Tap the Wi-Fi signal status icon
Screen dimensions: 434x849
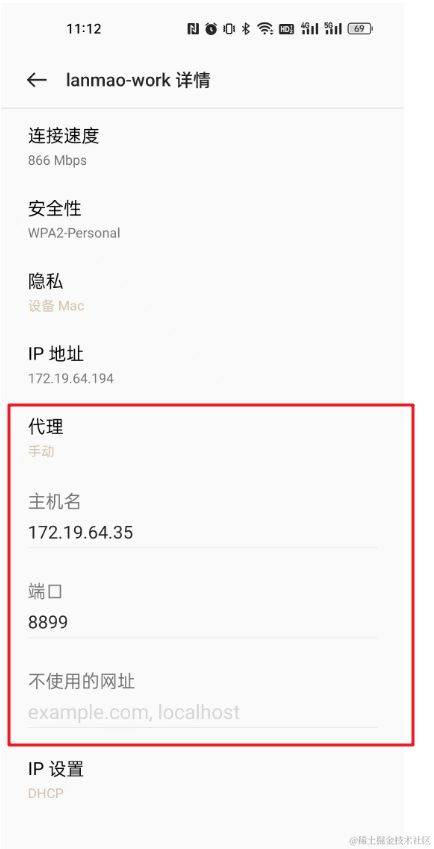pos(265,29)
